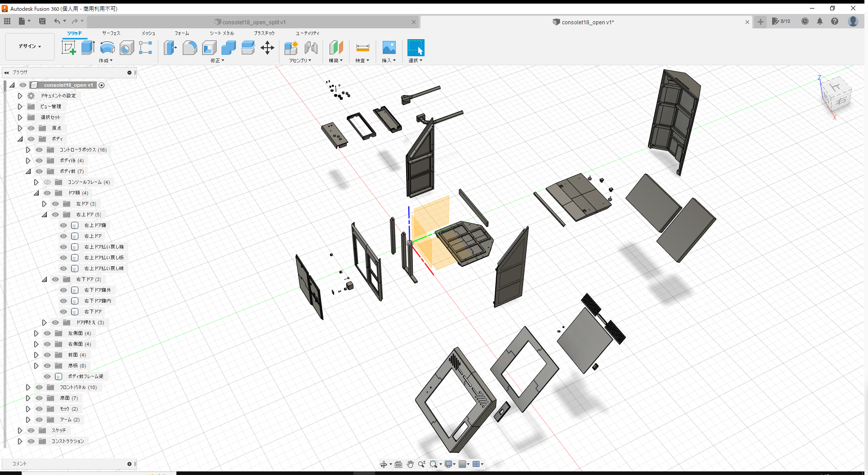Open the notifications bell
The image size is (868, 475).
(819, 21)
